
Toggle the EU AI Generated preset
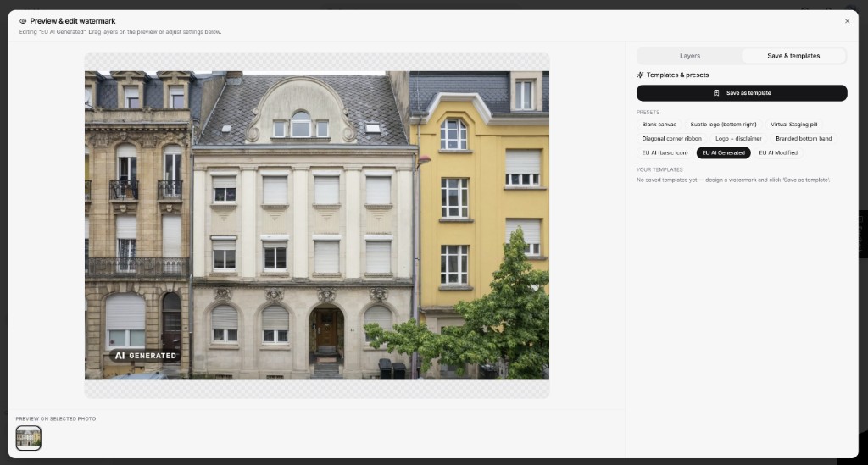tap(724, 153)
